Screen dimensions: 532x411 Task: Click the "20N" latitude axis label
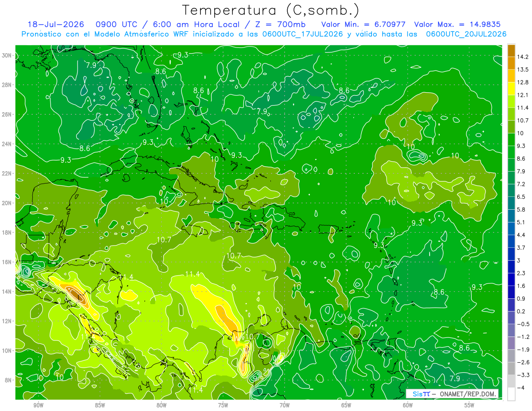coord(7,203)
